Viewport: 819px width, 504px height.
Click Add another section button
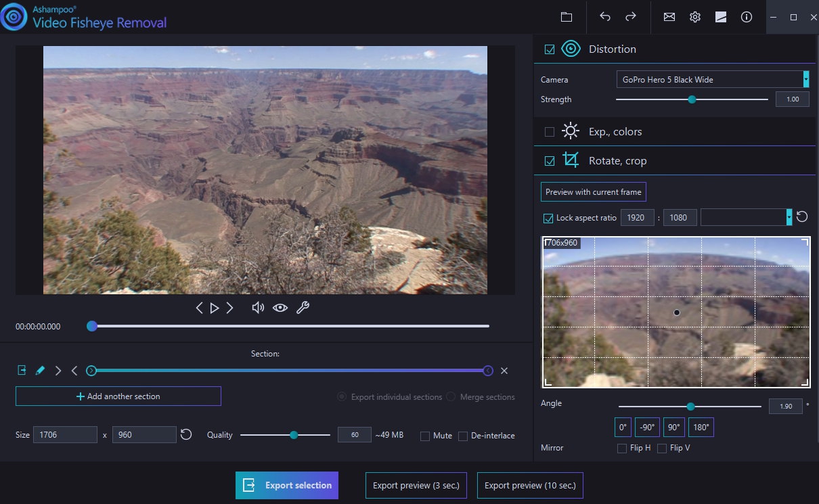point(118,396)
